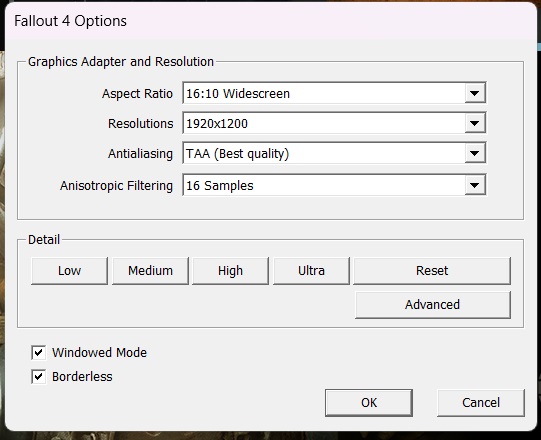Click the TAA (Best quality) value box
The width and height of the screenshot is (541, 440).
(x=334, y=153)
